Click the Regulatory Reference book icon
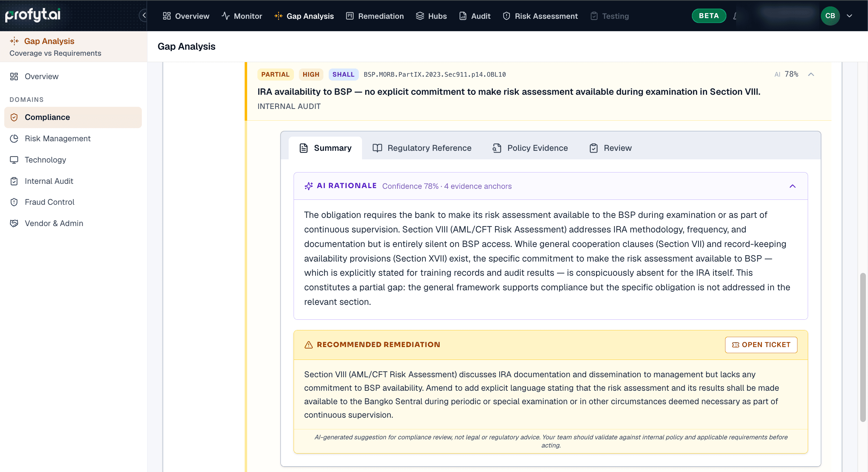 coord(377,148)
